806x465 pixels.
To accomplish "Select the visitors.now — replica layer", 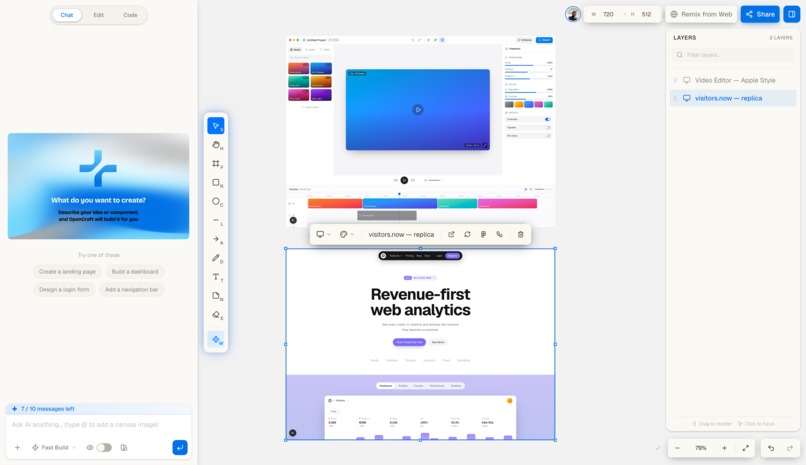I will [x=733, y=98].
